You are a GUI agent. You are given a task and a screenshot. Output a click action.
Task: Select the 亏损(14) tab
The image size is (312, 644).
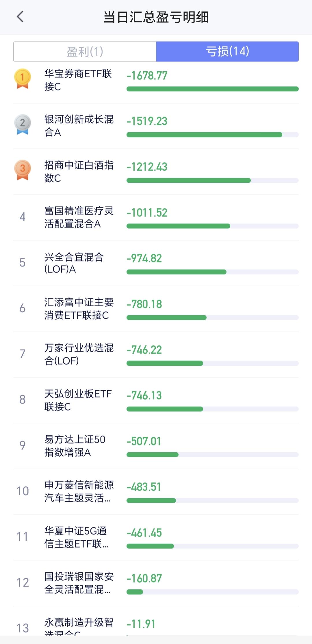pos(227,52)
